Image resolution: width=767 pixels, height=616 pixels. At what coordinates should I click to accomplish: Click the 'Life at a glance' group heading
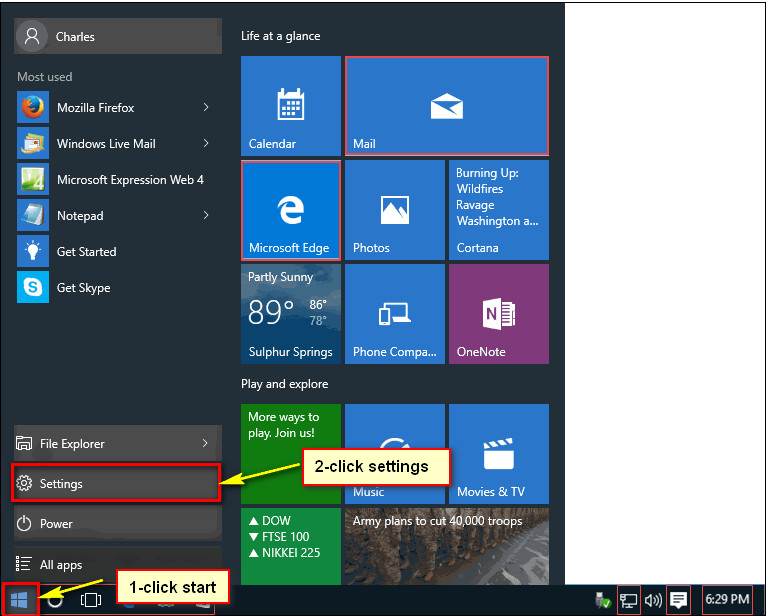pyautogui.click(x=281, y=36)
